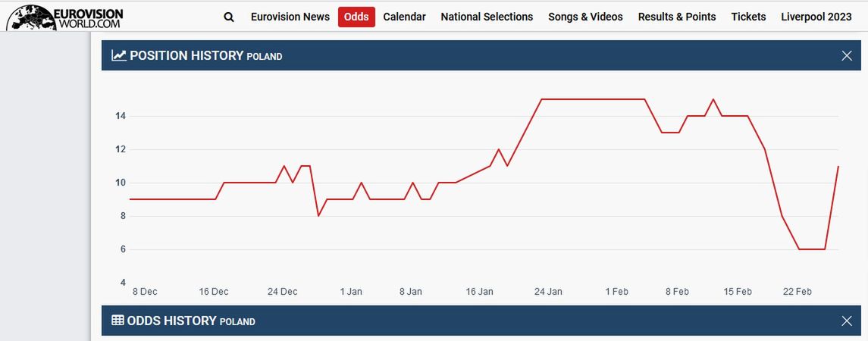Select the red Odds tab
The width and height of the screenshot is (868, 341).
click(x=356, y=17)
